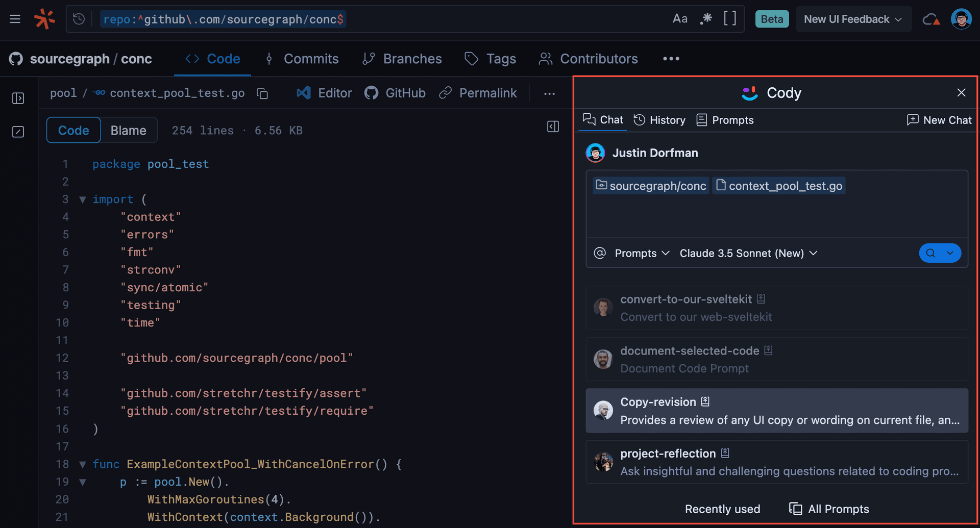Screen dimensions: 980x528
Task: Open the History tab in Cody
Action: pyautogui.click(x=659, y=120)
